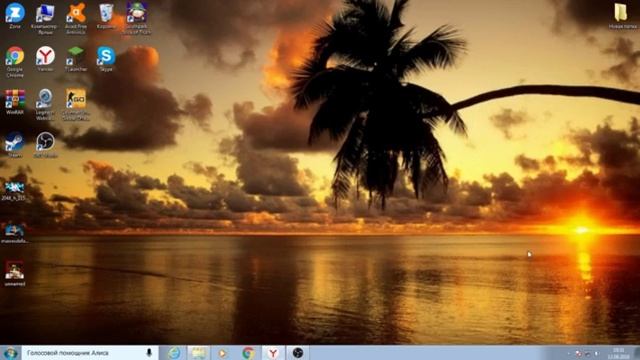Screen dimensions: 640x360
Task: Open File Explorer from taskbar
Action: click(199, 353)
